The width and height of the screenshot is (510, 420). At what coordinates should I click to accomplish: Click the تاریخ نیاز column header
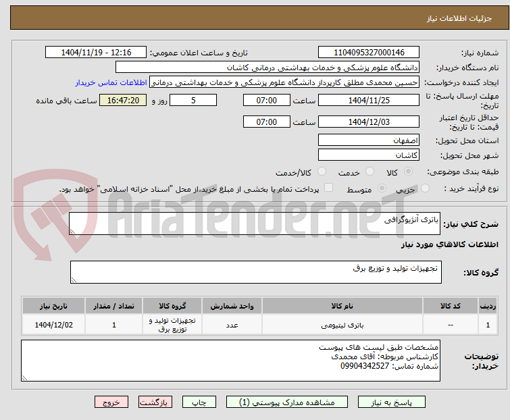click(x=53, y=306)
